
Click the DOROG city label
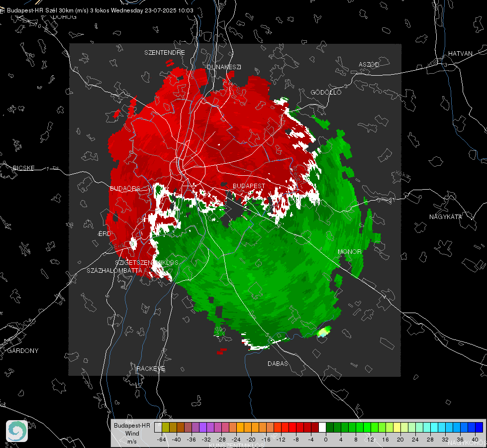(x=64, y=17)
